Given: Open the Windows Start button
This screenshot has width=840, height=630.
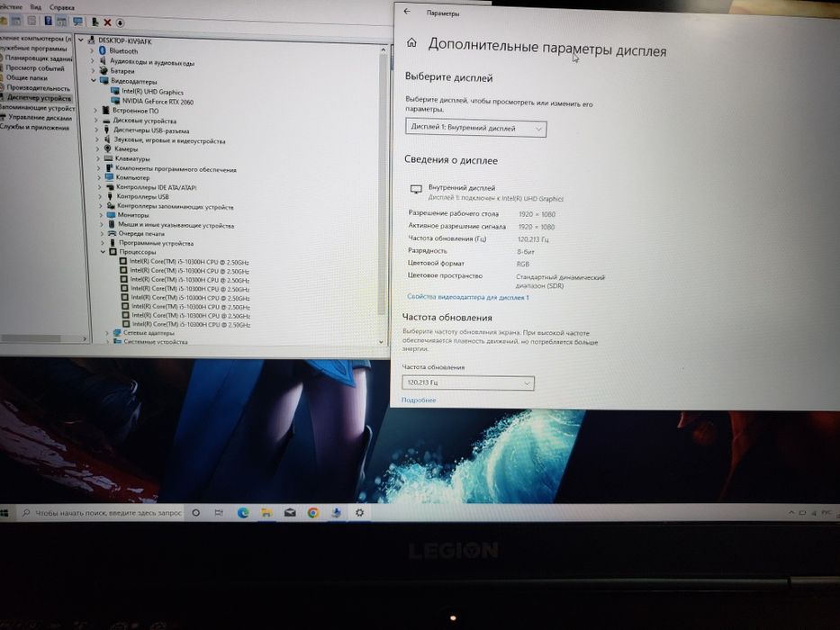Looking at the screenshot, I should [x=5, y=513].
